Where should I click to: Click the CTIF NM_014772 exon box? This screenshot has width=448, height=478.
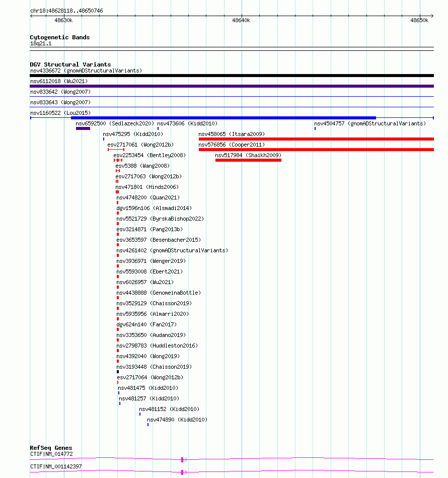coord(182,460)
